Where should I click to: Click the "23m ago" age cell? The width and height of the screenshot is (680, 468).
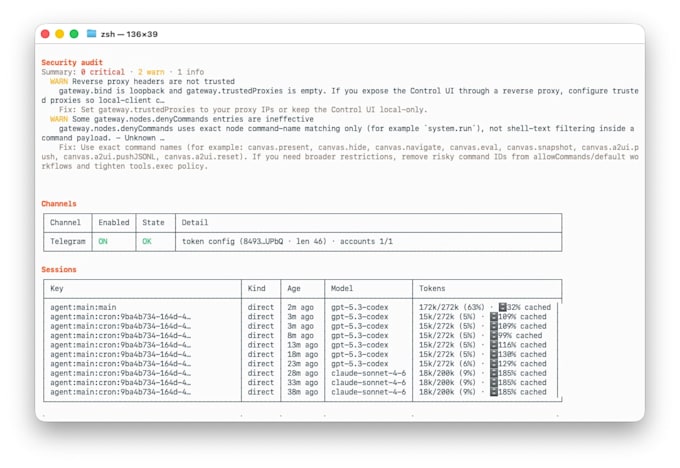click(302, 364)
